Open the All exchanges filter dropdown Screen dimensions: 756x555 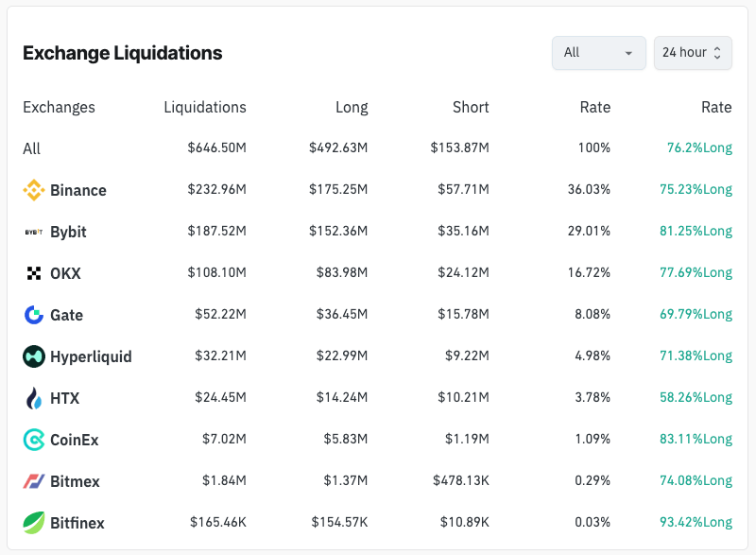click(598, 53)
